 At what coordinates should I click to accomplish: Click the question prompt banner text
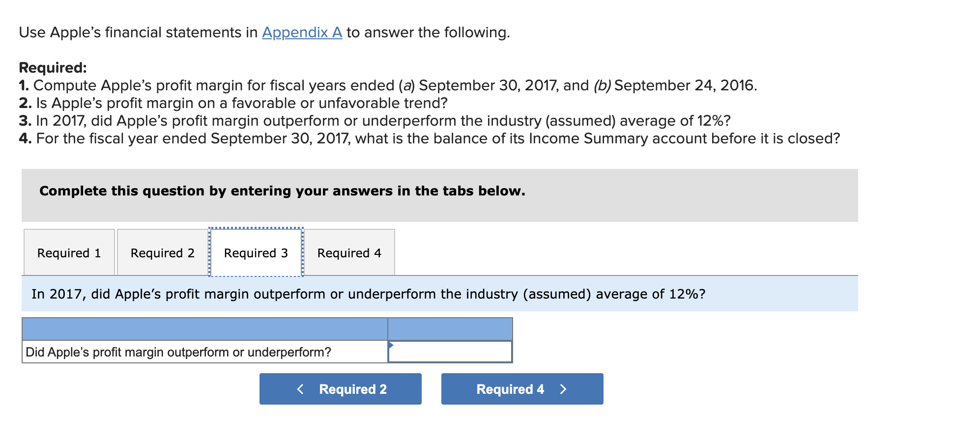click(369, 294)
